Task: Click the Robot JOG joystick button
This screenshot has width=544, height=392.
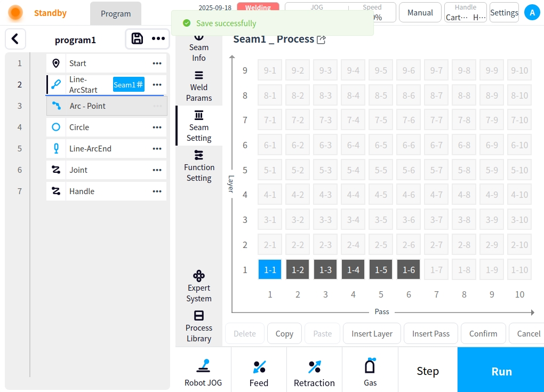Action: tap(203, 372)
